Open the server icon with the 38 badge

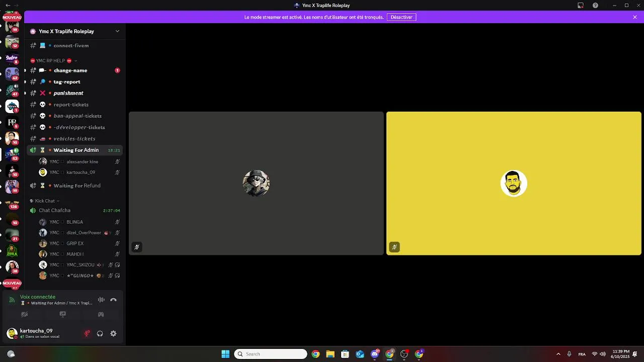tap(12, 266)
